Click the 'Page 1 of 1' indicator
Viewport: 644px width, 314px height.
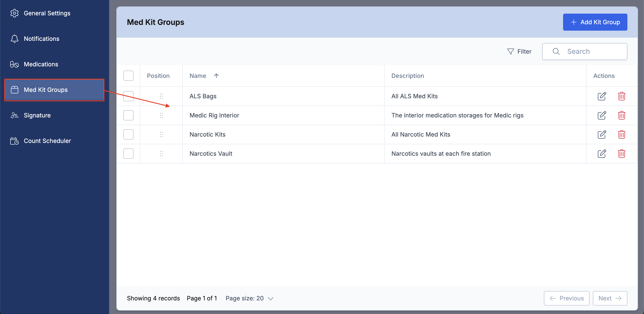point(202,298)
